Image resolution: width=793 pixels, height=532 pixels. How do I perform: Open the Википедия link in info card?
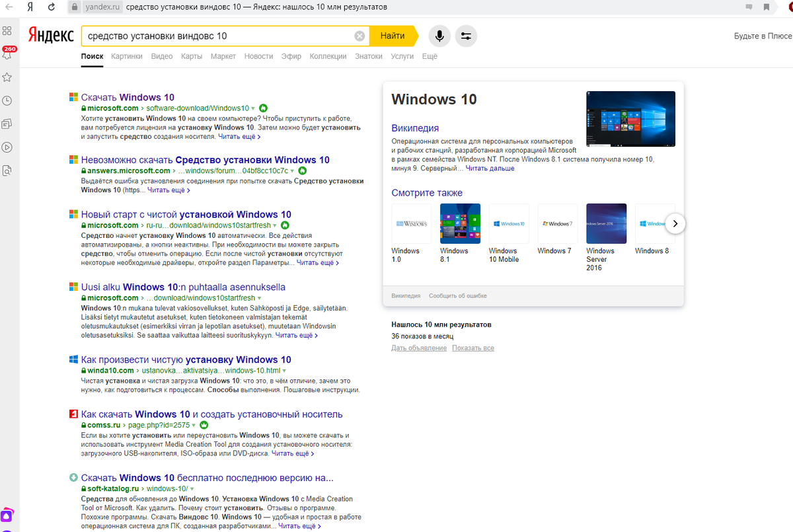tap(415, 128)
